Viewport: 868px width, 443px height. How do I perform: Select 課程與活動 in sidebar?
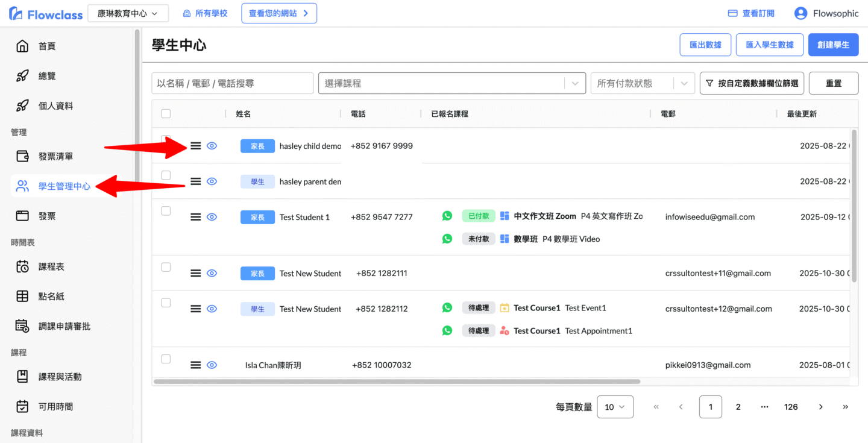click(60, 377)
